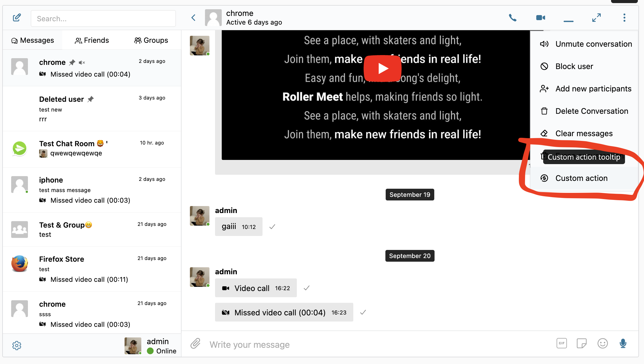Open the three-dot conversation options menu
644x364 pixels.
point(624,18)
